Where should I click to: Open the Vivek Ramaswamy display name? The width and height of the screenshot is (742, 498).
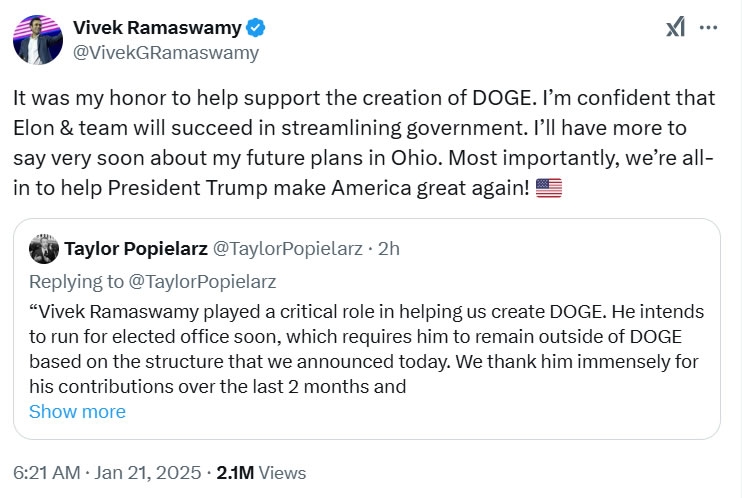point(157,27)
